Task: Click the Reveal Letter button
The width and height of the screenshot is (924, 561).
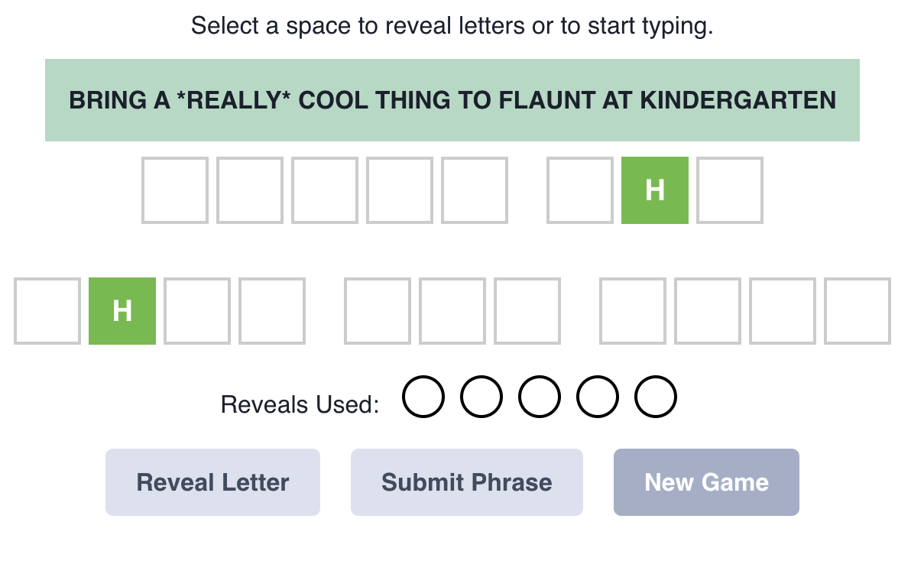Action: pyautogui.click(x=212, y=482)
